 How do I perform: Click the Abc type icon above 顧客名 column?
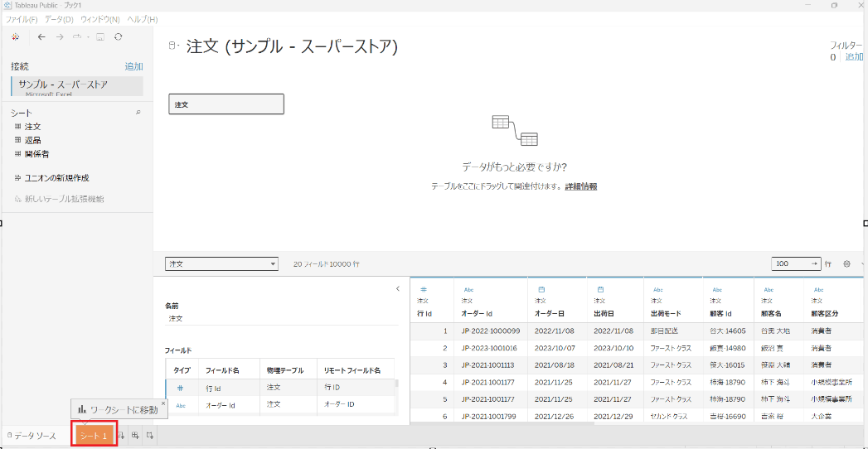click(767, 289)
